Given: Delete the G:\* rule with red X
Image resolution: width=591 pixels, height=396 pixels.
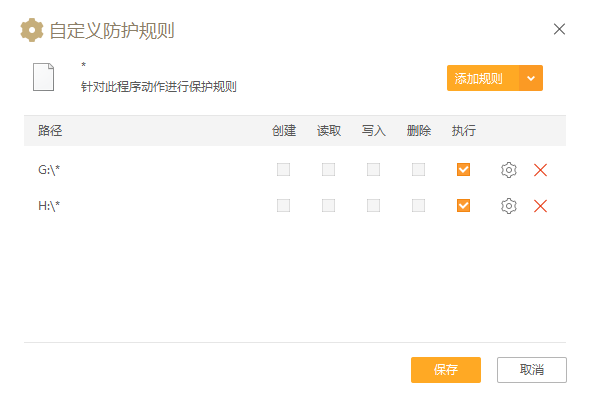Looking at the screenshot, I should point(540,170).
